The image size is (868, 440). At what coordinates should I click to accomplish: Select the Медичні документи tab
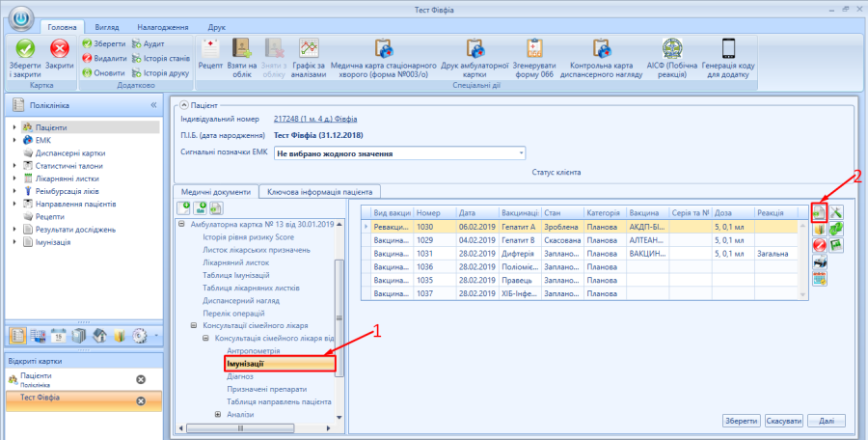215,191
